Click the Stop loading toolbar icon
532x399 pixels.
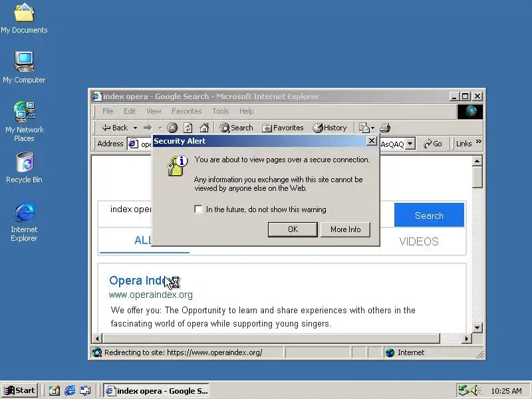172,128
